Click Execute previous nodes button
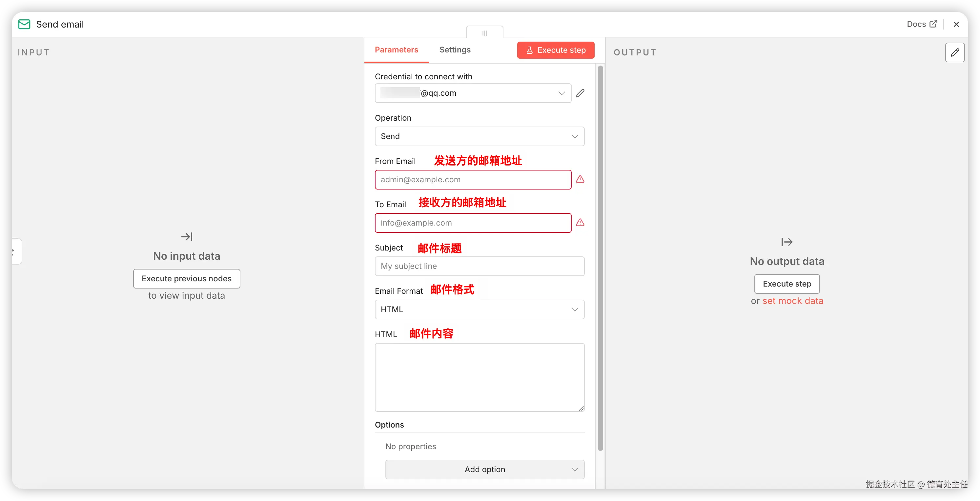This screenshot has width=980, height=501. coord(186,278)
